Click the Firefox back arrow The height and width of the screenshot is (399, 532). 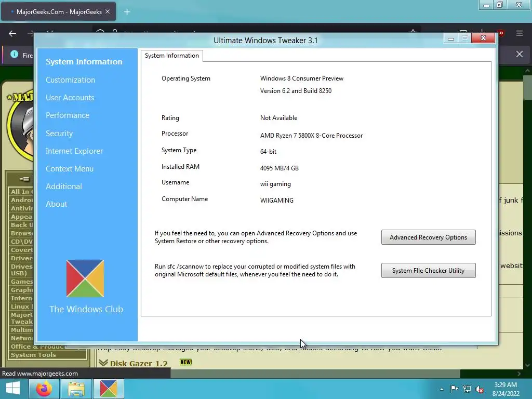tap(12, 33)
